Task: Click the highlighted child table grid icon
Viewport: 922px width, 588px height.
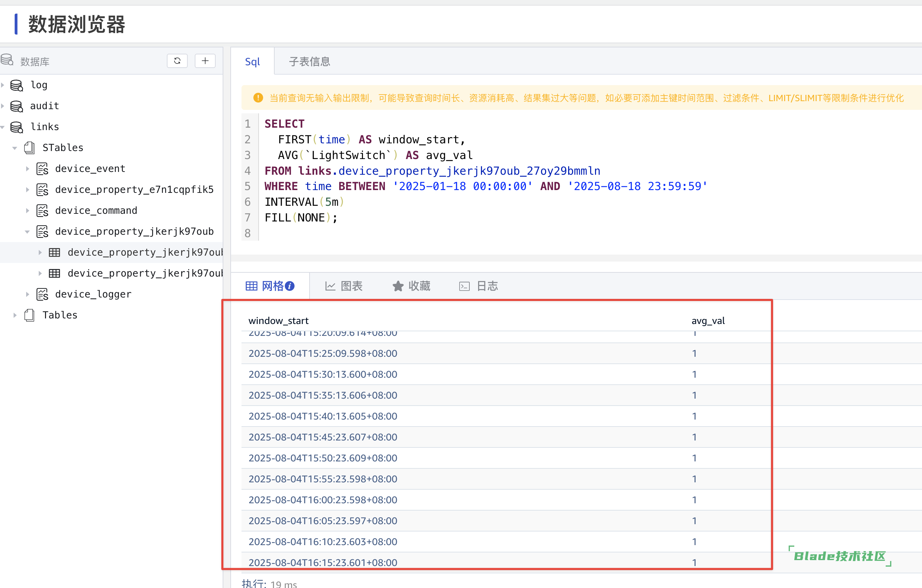Action: pyautogui.click(x=54, y=252)
